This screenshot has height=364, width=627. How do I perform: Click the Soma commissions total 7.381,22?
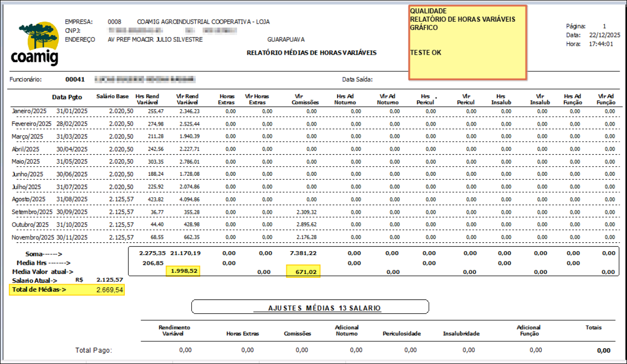point(303,253)
